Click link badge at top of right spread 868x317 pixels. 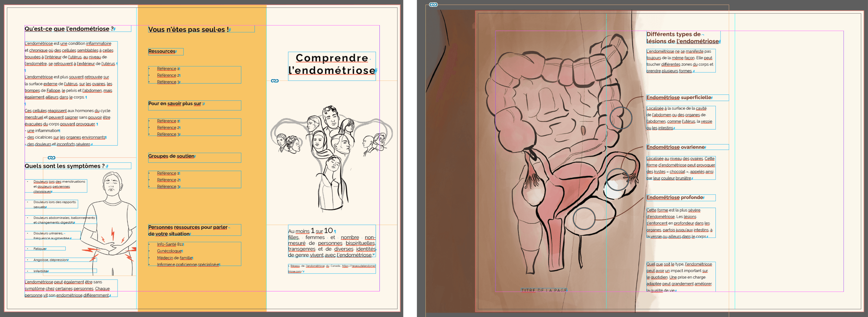(x=433, y=5)
